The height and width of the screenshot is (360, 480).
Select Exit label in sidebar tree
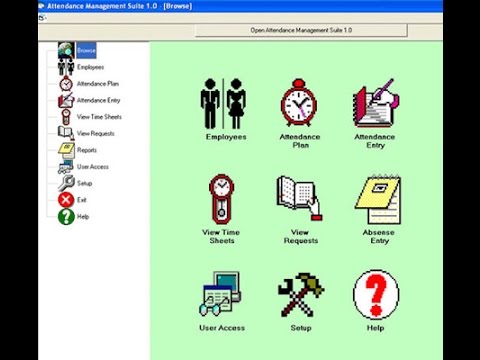click(82, 200)
